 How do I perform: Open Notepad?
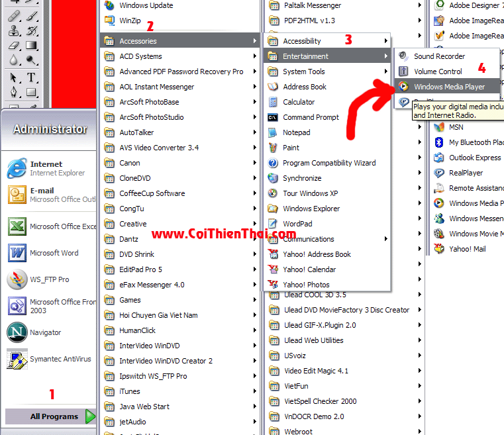327,132
